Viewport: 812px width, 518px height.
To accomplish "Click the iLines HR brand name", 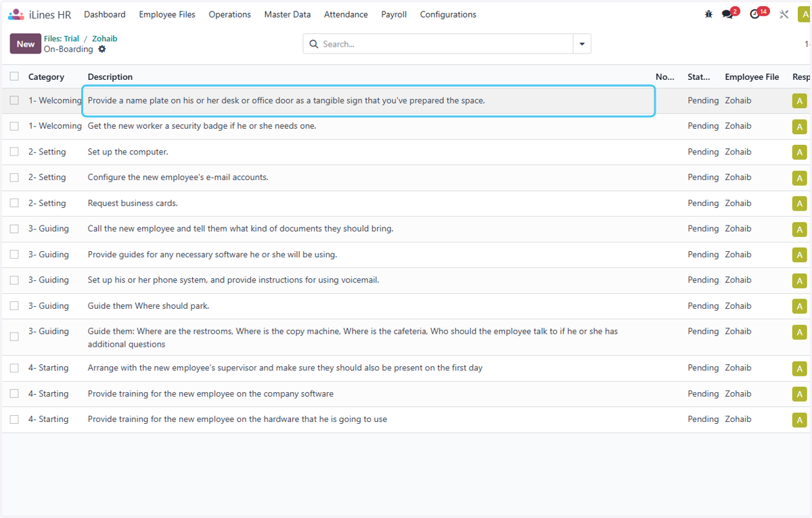I will coord(50,14).
